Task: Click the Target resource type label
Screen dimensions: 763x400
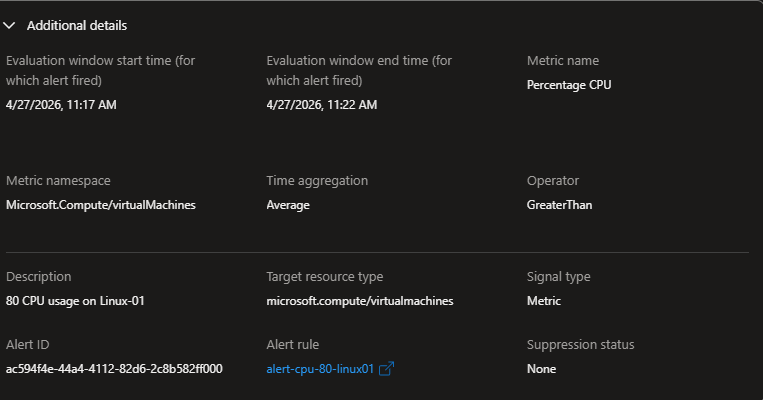Action: [x=325, y=276]
